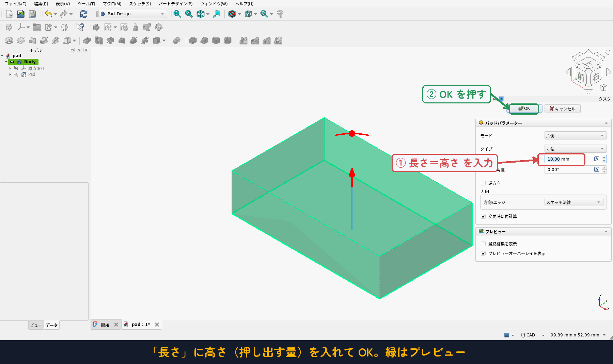The image size is (613, 364).
Task: Toggle visibility of 原点001 in tree
Action: click(16, 68)
